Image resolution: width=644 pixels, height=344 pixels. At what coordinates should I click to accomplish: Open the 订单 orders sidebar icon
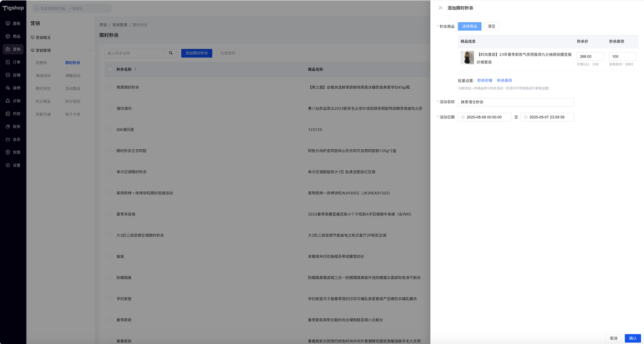8,62
